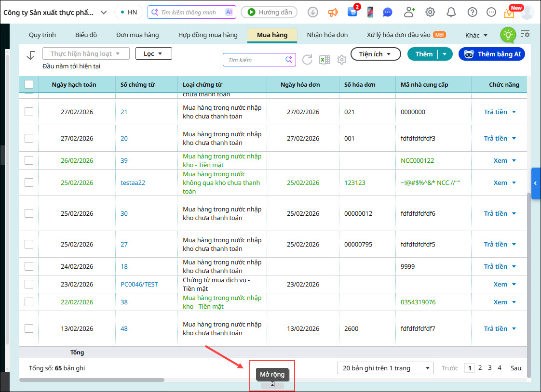
Task: Open settings gear in top bar
Action: pyautogui.click(x=430, y=12)
